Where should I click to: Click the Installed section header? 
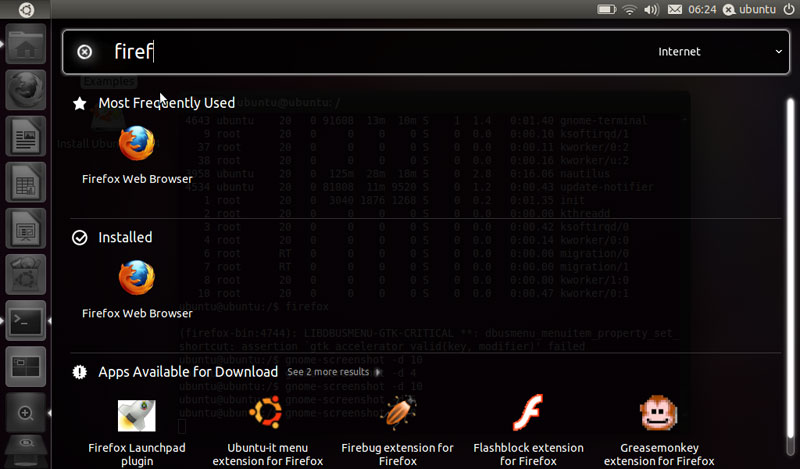[x=125, y=237]
